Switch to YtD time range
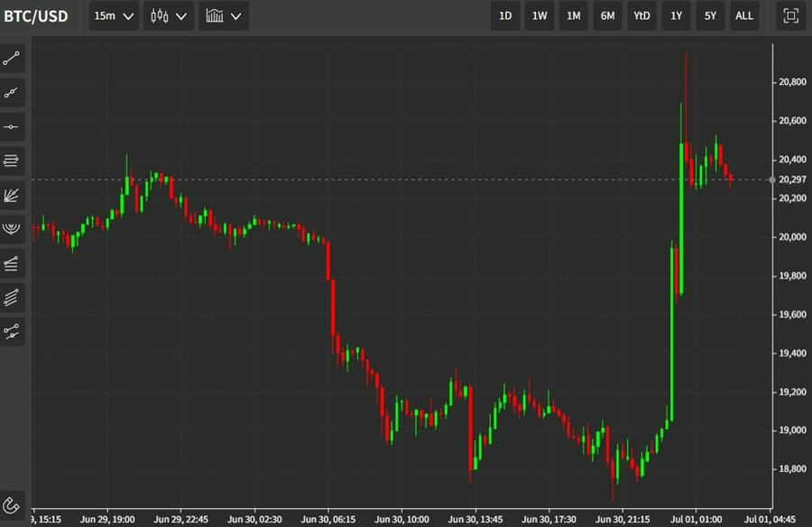This screenshot has width=812, height=527. click(641, 15)
